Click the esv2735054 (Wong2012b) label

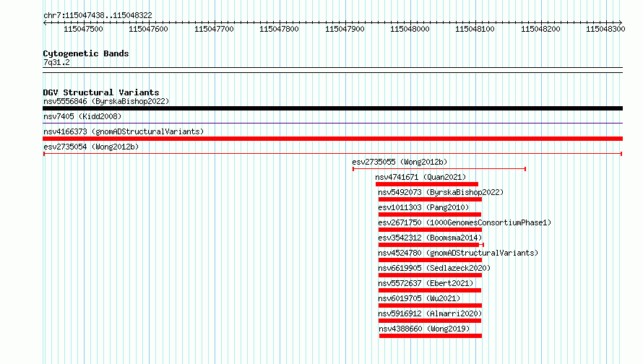[x=91, y=147]
